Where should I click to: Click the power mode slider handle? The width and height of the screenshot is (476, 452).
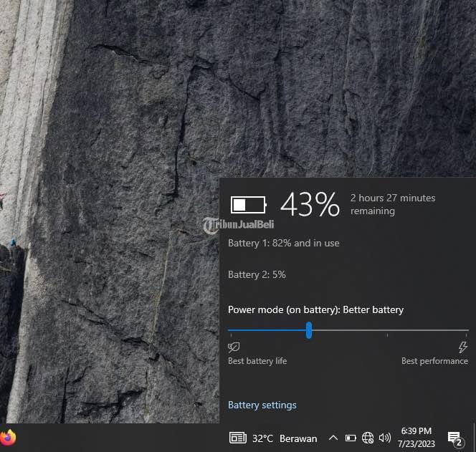(x=309, y=330)
